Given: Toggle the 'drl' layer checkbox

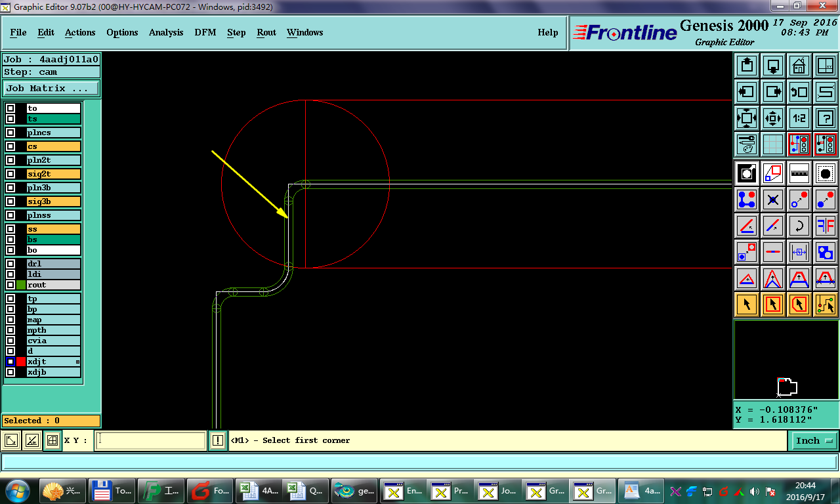Looking at the screenshot, I should (10, 264).
